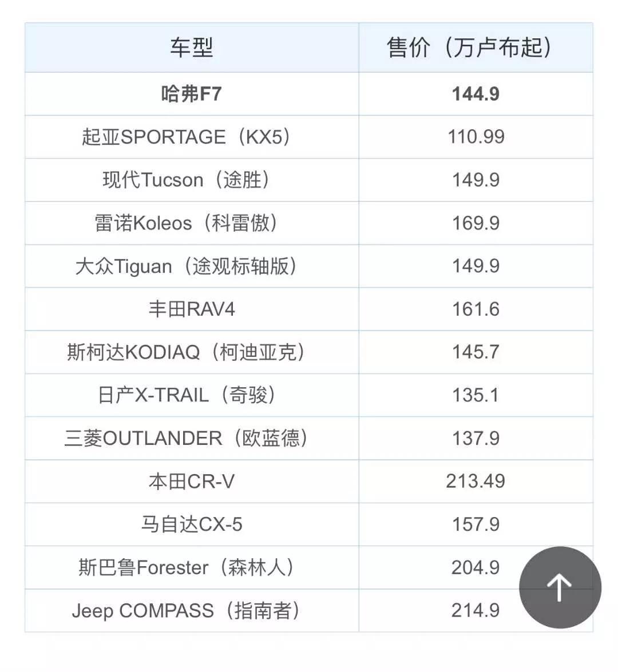The width and height of the screenshot is (618, 672).
Task: Select the 日产X-TRAIL（奇骏） cell
Action: (192, 395)
